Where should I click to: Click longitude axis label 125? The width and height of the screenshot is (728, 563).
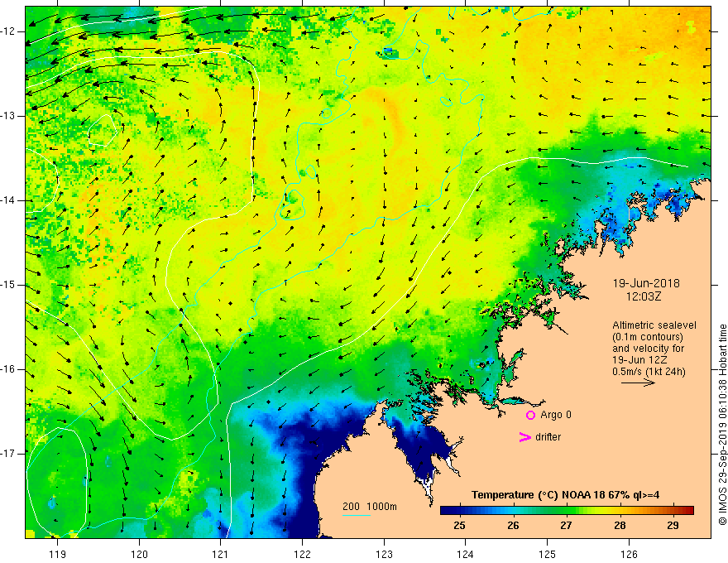coord(548,554)
